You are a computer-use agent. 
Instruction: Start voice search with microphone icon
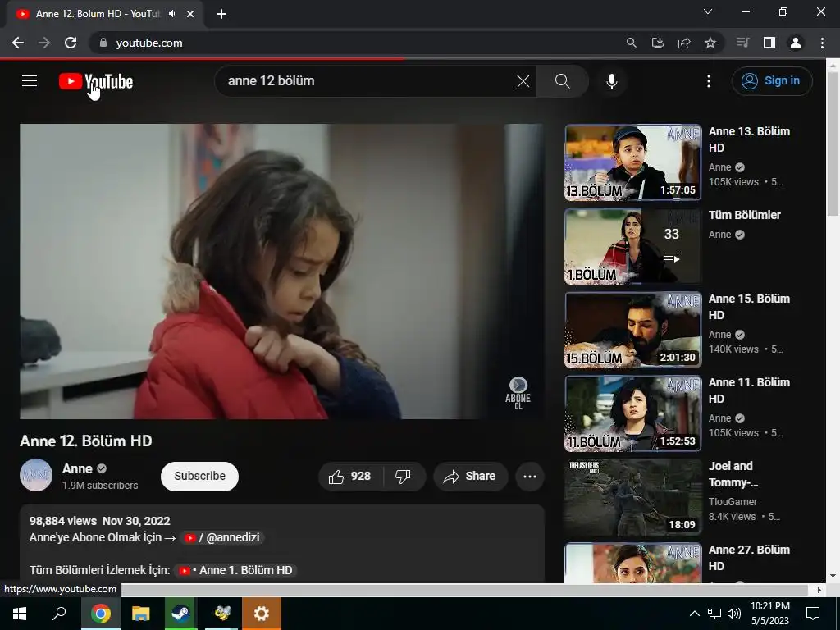612,81
